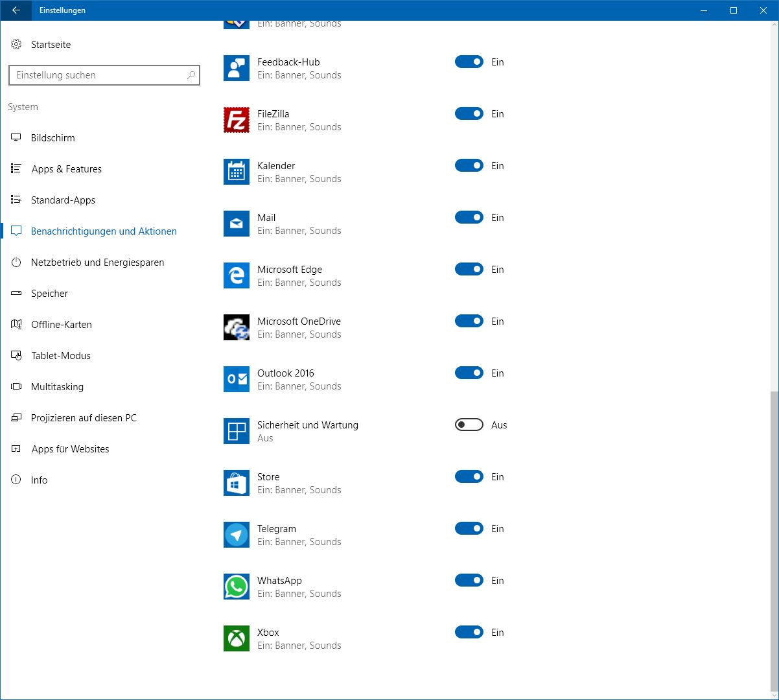This screenshot has height=700, width=779.
Task: Click the Offline-Karten map icon
Action: (x=16, y=325)
